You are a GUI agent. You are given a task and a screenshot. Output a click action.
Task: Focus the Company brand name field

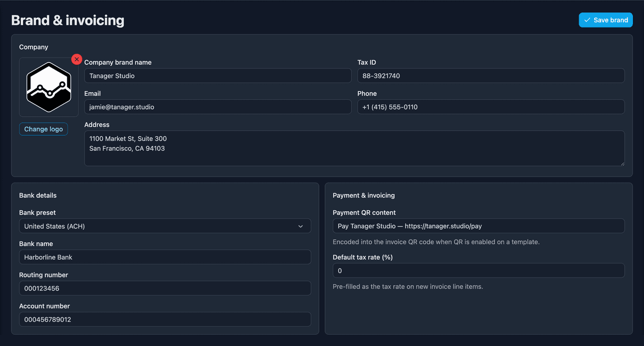(218, 76)
